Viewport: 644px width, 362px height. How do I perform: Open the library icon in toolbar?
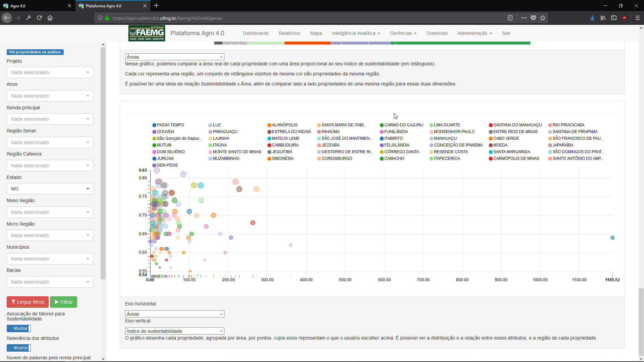tap(603, 18)
